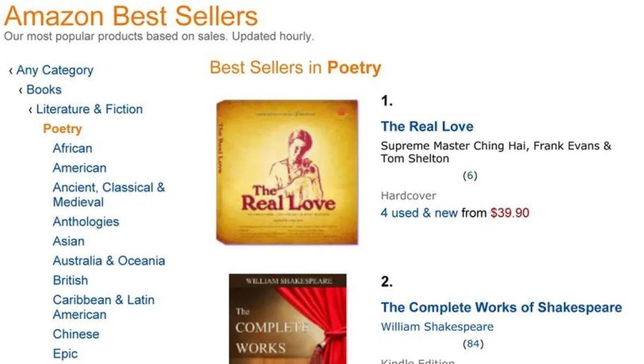Viewport: 644px width, 364px height.
Task: Browse the Epic poetry subcategory
Action: 65,353
